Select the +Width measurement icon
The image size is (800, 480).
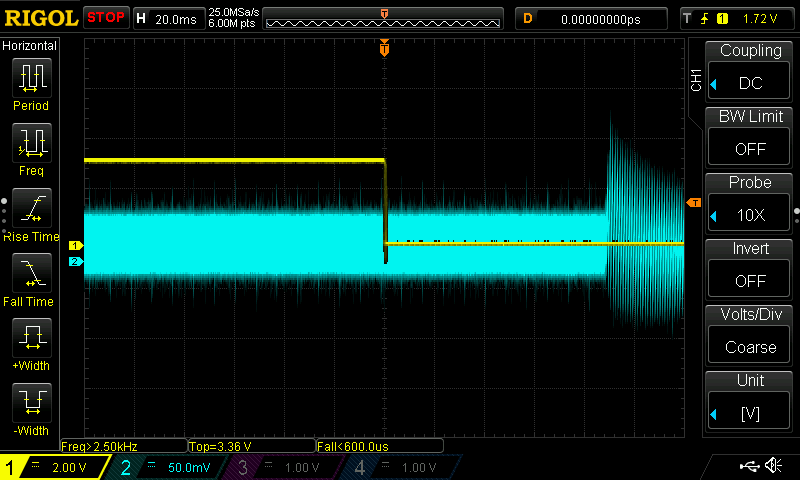coord(31,339)
